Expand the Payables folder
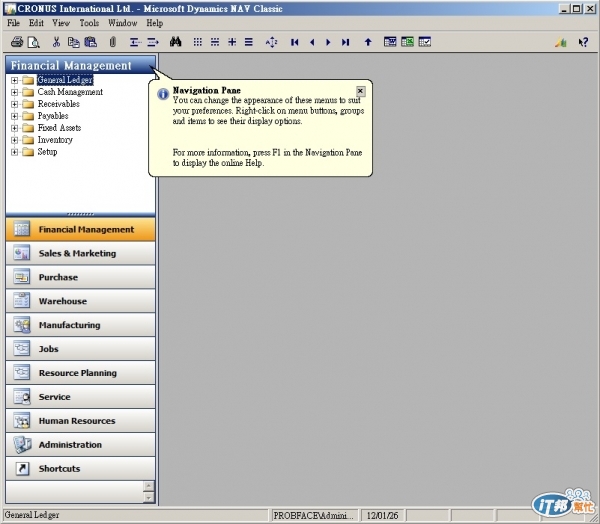The height and width of the screenshot is (524, 600). [15, 116]
